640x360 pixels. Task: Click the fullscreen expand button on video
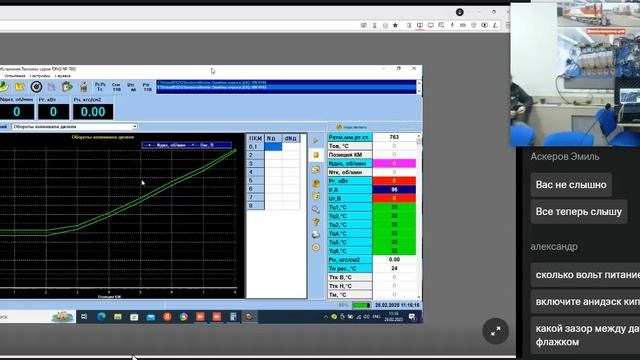[495, 331]
